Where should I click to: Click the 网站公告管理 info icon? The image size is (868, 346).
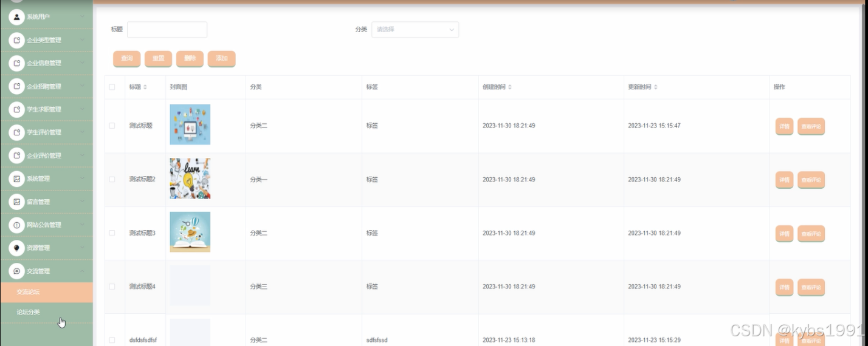16,225
